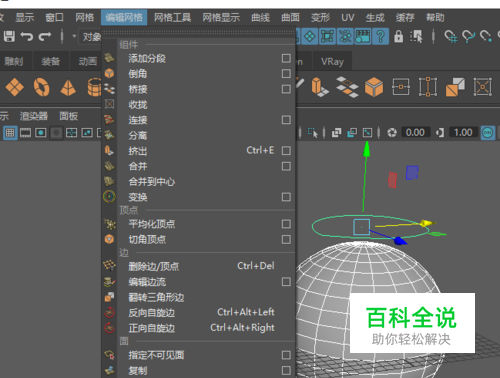
Task: Open the 对象 mode dropdown
Action: click(x=89, y=36)
